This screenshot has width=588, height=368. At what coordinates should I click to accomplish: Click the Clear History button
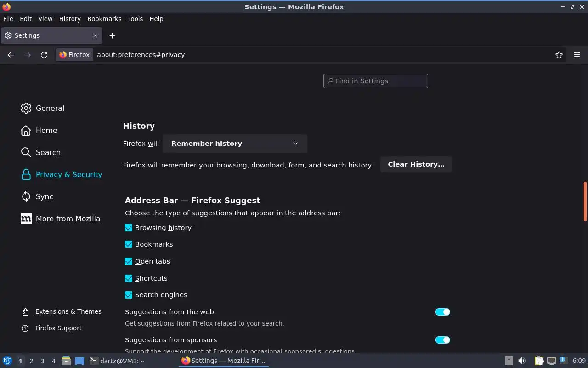pyautogui.click(x=416, y=164)
